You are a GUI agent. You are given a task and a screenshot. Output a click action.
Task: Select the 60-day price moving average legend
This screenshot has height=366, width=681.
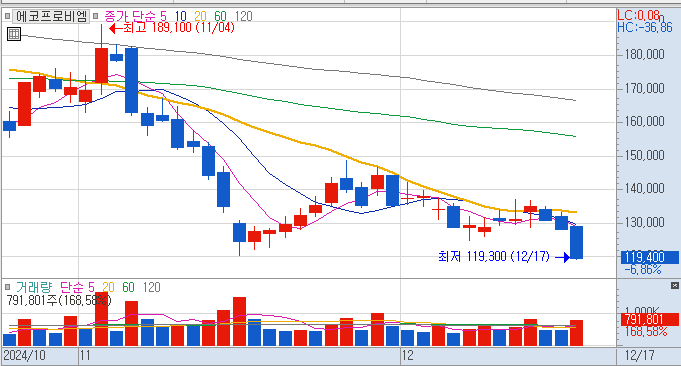(220, 16)
